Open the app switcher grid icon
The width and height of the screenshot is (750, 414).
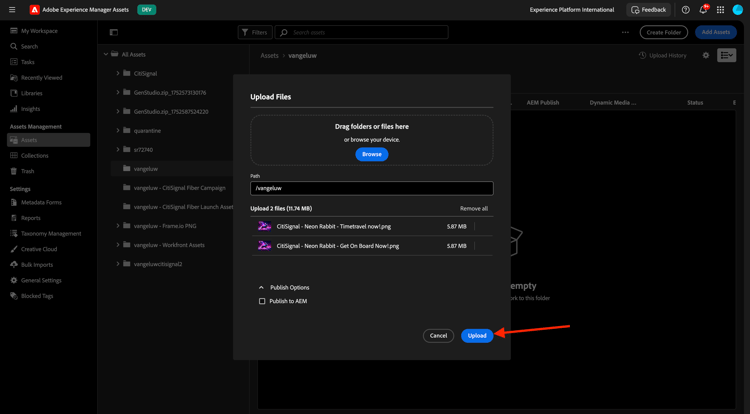click(720, 10)
